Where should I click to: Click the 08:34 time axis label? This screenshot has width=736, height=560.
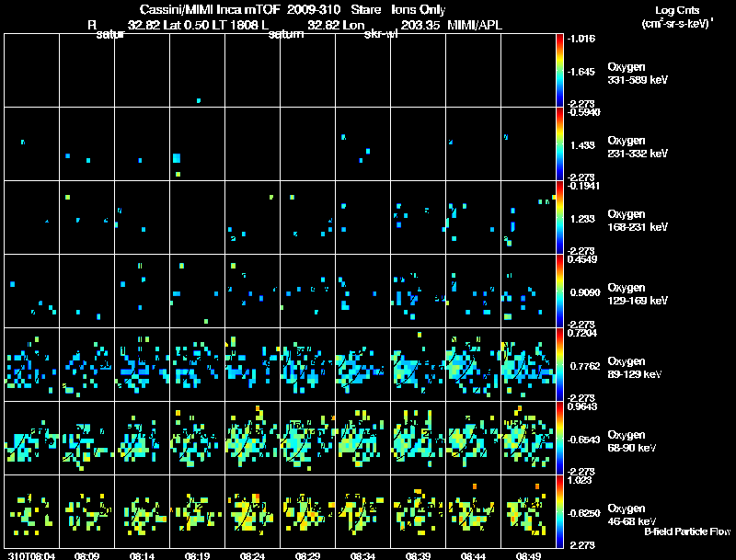click(x=362, y=555)
